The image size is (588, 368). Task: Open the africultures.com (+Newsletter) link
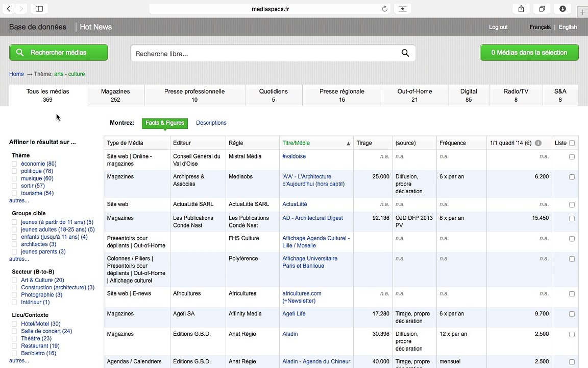(x=302, y=297)
